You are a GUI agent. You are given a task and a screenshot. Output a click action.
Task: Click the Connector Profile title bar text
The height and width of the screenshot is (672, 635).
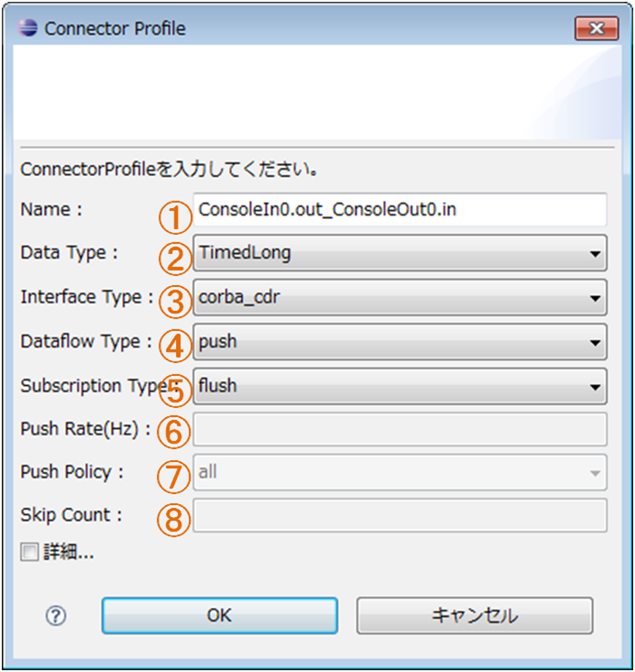click(x=115, y=28)
